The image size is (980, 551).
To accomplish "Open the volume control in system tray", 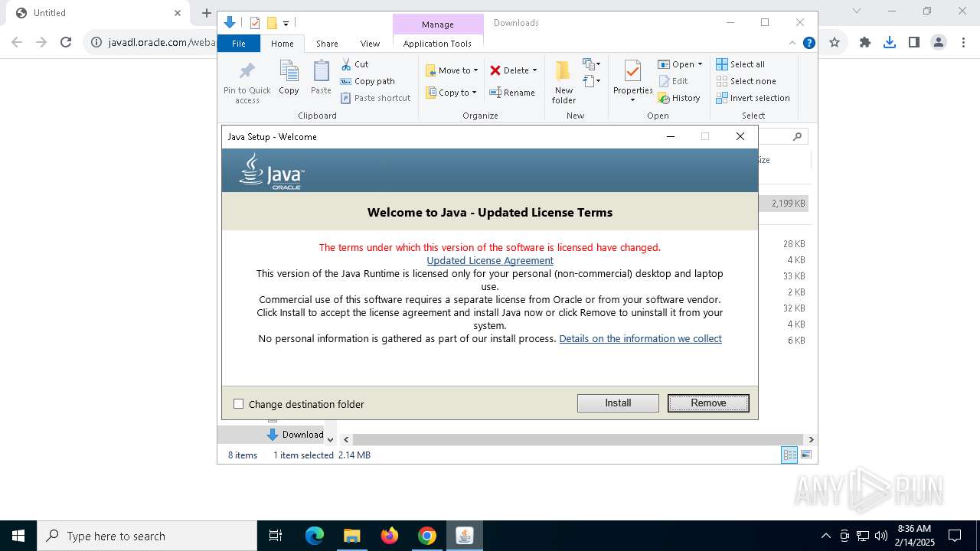I will pyautogui.click(x=880, y=536).
